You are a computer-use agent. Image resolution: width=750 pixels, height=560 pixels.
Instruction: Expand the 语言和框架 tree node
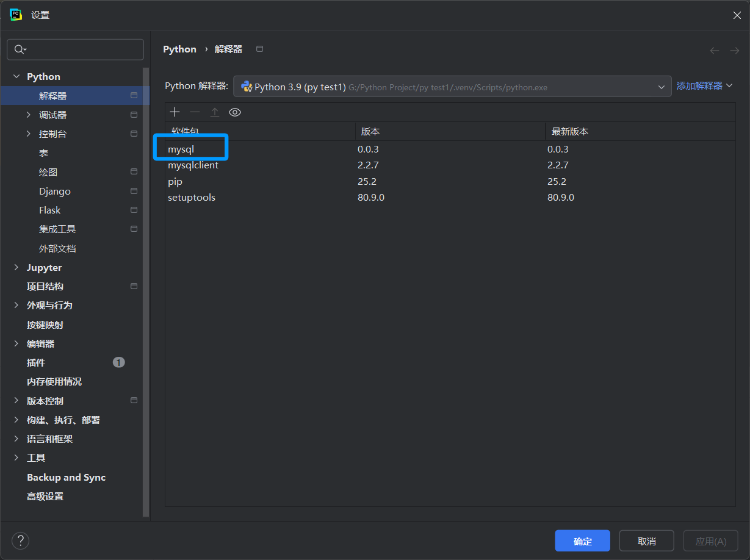16,439
